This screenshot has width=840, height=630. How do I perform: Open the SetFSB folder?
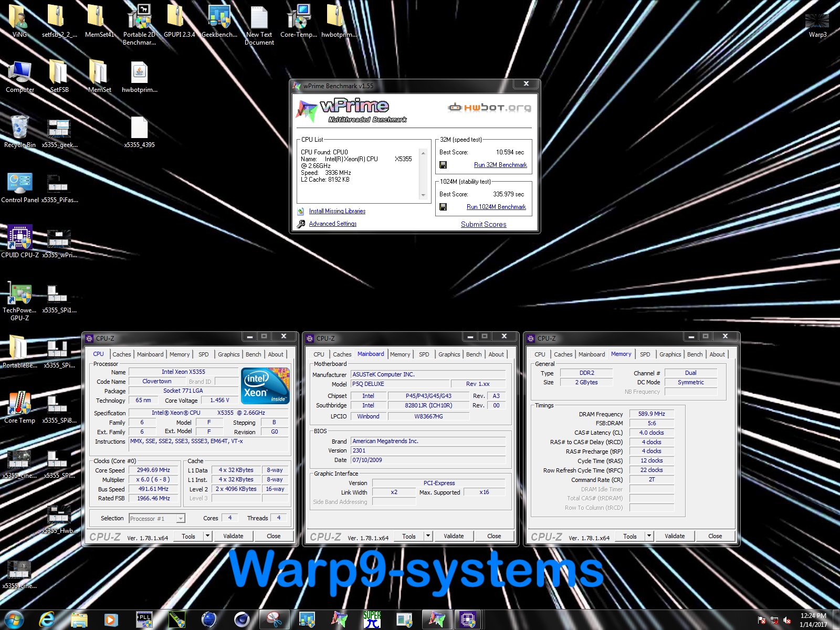[x=59, y=76]
